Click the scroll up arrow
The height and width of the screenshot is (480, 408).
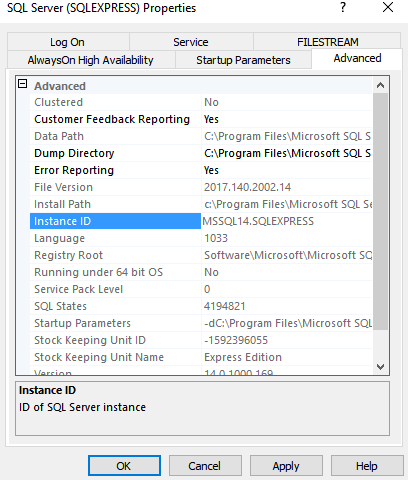pyautogui.click(x=380, y=85)
